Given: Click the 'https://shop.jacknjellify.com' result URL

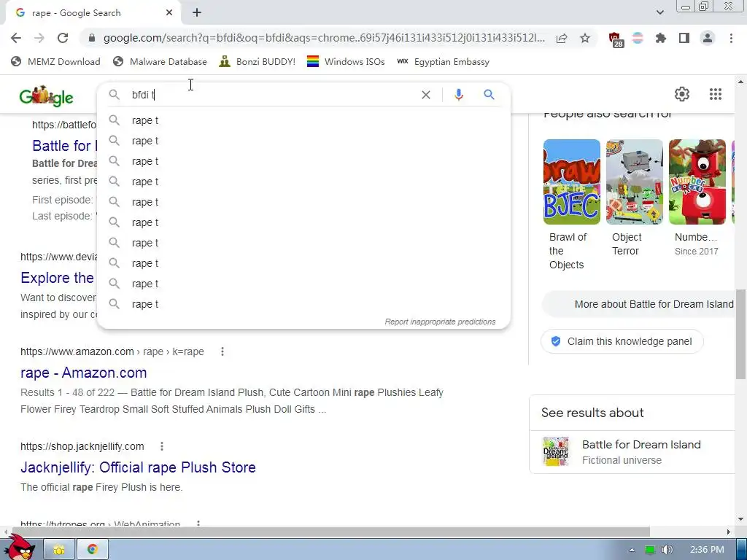Looking at the screenshot, I should [82, 446].
